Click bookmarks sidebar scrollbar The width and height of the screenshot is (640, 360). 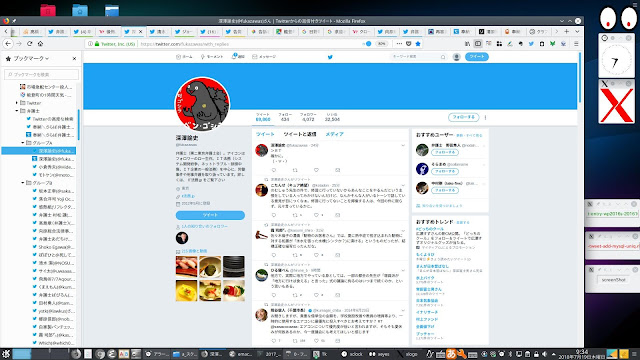tap(78, 124)
